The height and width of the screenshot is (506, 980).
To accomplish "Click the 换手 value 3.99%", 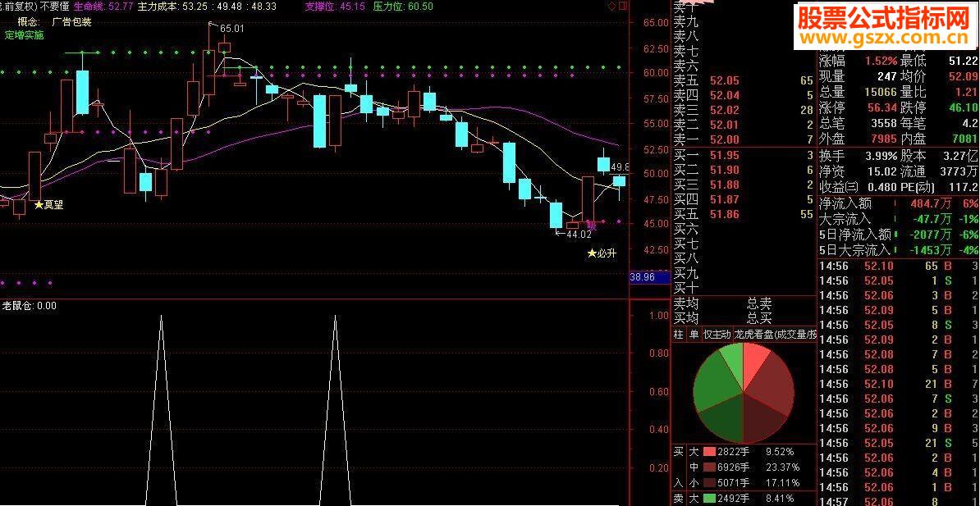I will pos(882,156).
